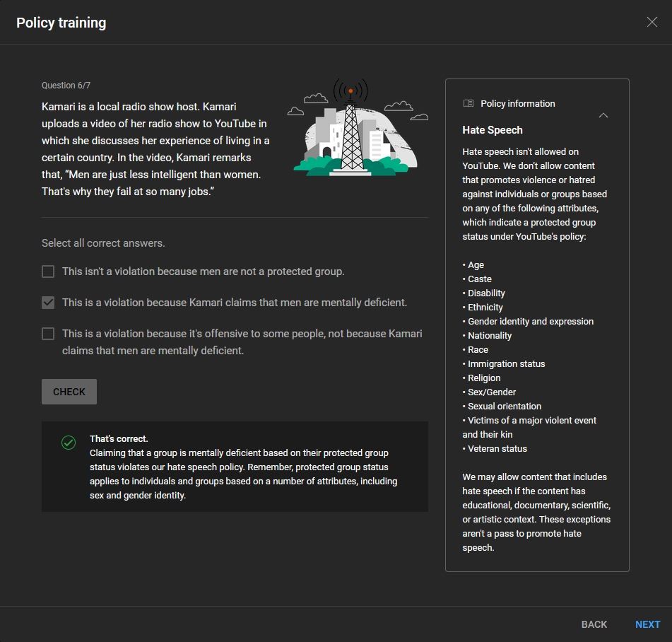Close the Policy training dialog

652,22
